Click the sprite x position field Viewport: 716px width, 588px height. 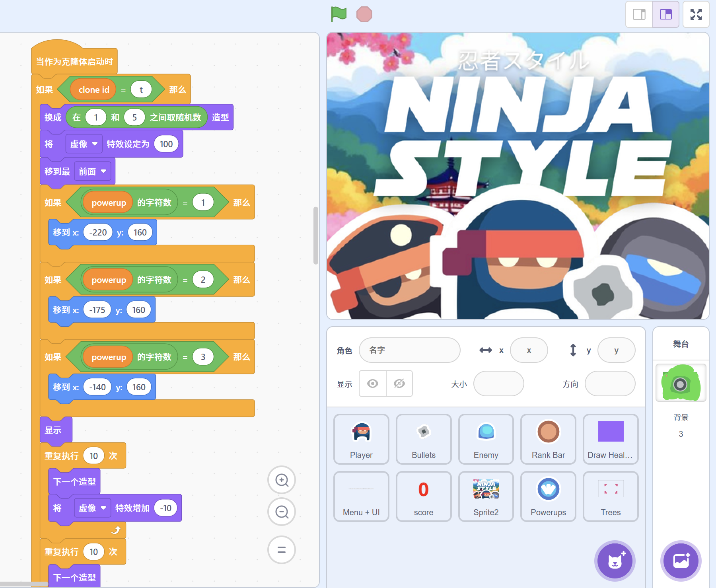click(x=529, y=350)
